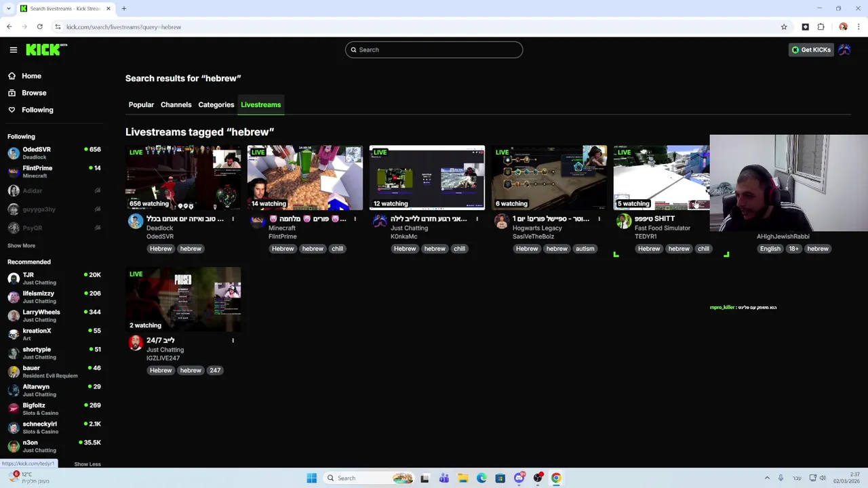Image resolution: width=868 pixels, height=488 pixels.
Task: Open the hamburger sidebar menu
Action: point(13,49)
